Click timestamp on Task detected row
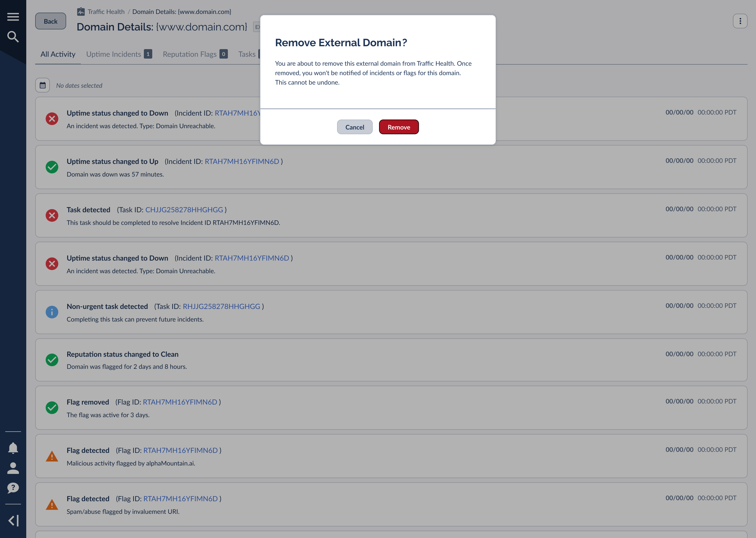Screen dimensions: 756x538 pos(701,209)
